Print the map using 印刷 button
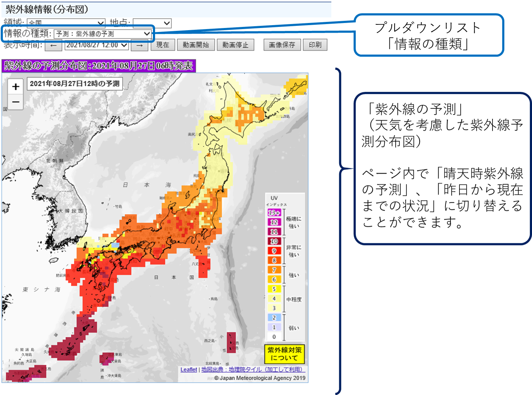Image resolution: width=532 pixels, height=395 pixels. [x=315, y=45]
